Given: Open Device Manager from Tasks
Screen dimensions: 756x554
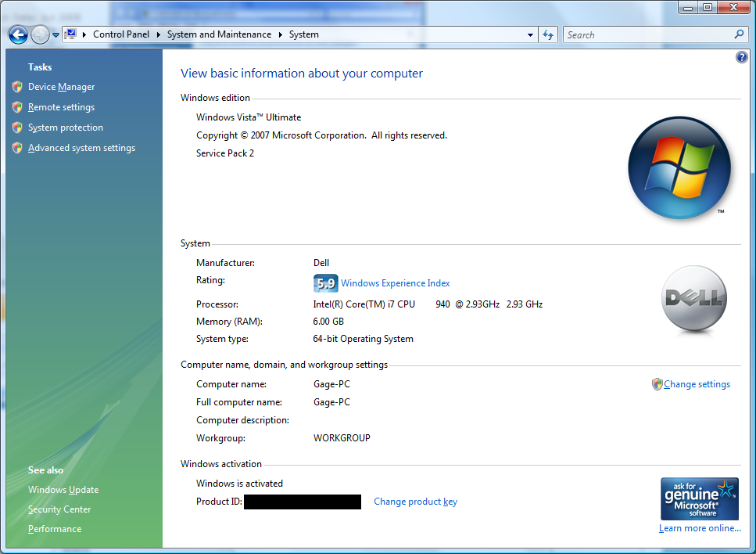Looking at the screenshot, I should 61,87.
